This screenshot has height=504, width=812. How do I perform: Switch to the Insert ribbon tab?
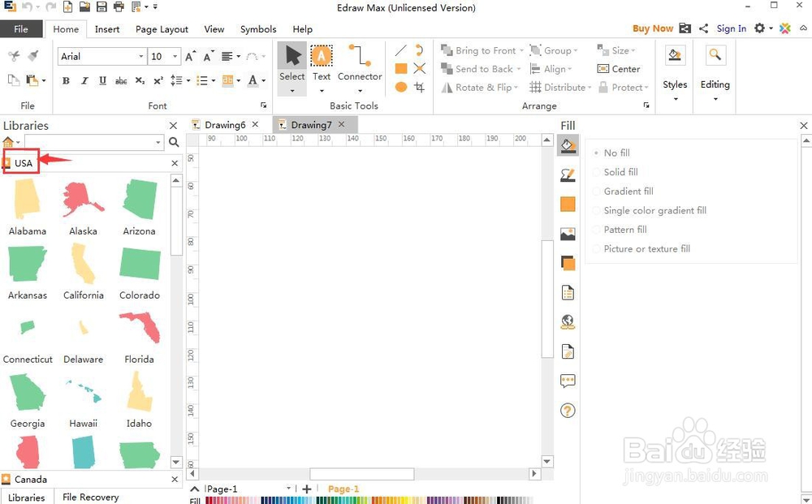tap(107, 29)
